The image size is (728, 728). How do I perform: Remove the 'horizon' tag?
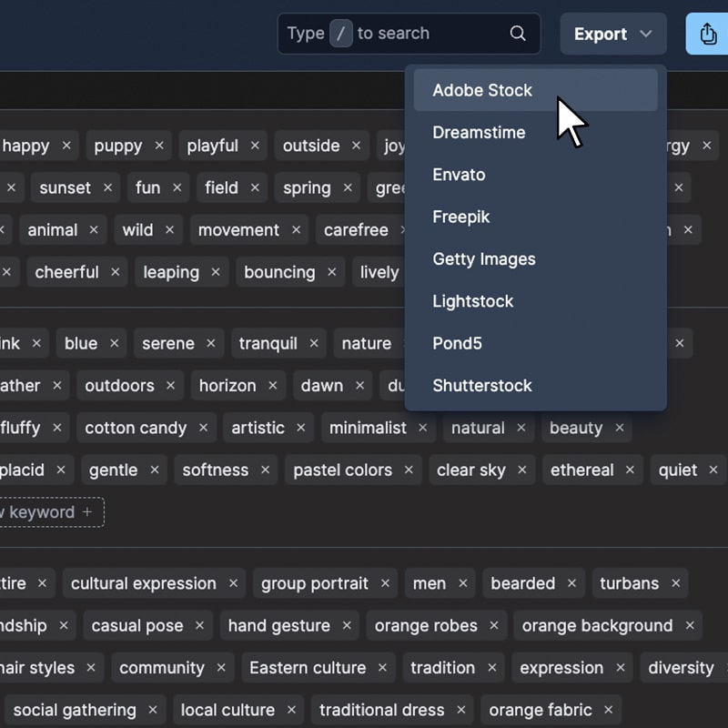pyautogui.click(x=272, y=385)
